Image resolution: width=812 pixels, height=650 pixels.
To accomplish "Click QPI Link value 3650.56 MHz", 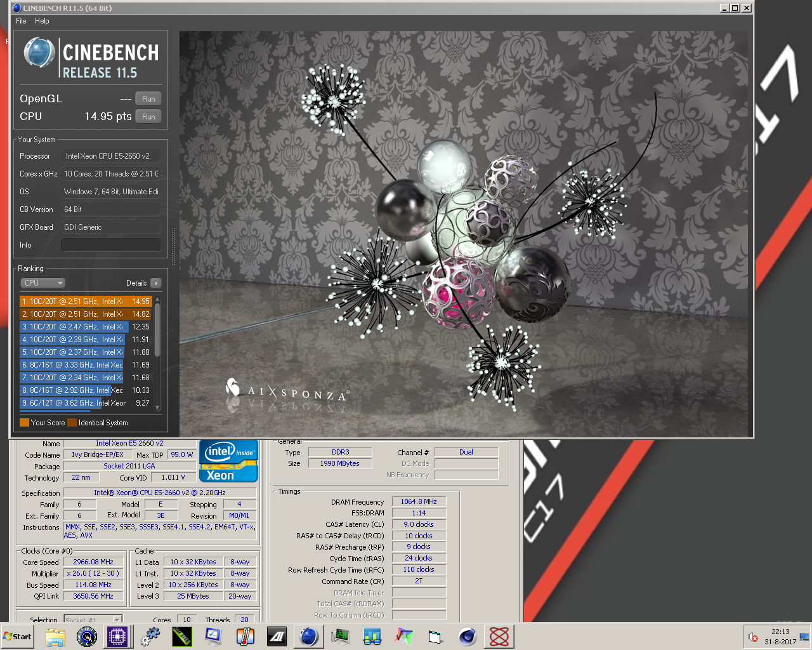I will [x=93, y=597].
